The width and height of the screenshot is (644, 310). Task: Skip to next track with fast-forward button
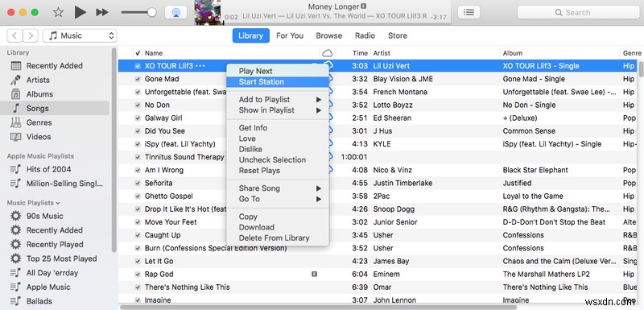click(102, 12)
